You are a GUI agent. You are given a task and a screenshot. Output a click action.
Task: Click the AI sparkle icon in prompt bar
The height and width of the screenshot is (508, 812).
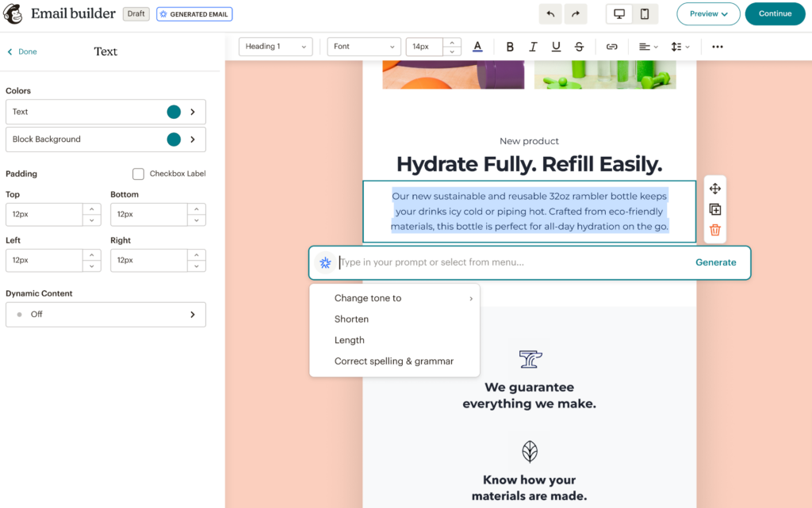click(325, 263)
